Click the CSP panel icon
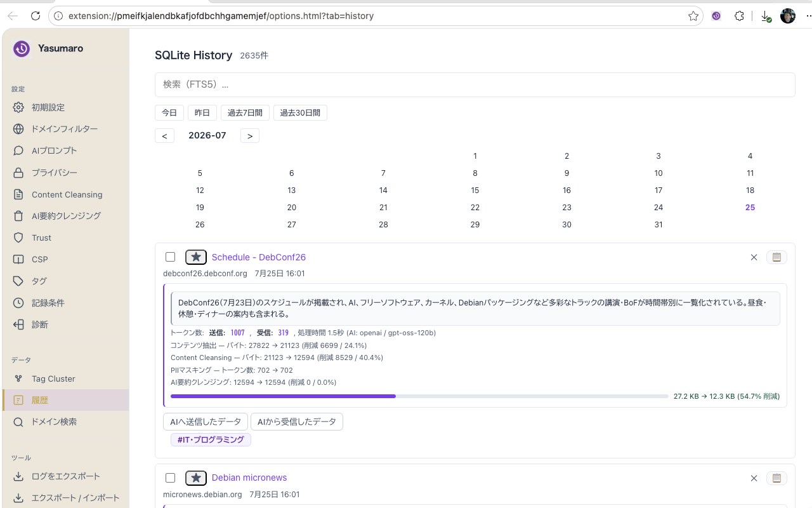The image size is (812, 508). point(18,259)
